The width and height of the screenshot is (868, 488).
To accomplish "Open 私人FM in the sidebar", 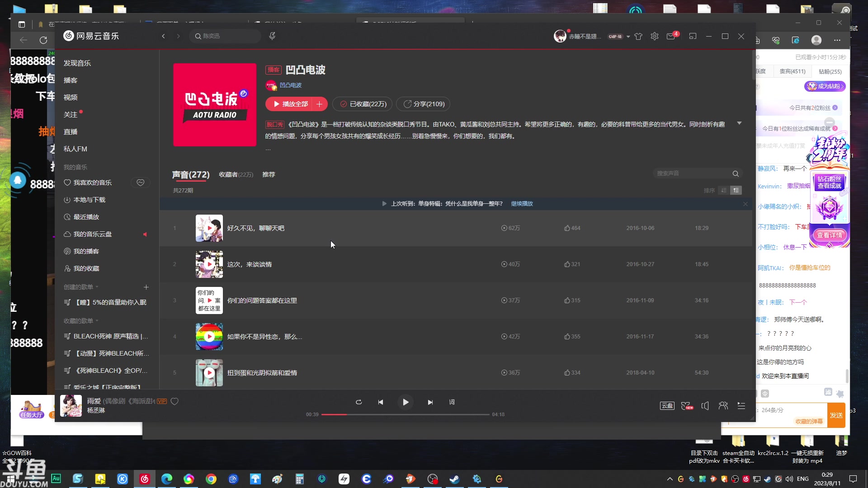I will pyautogui.click(x=75, y=149).
